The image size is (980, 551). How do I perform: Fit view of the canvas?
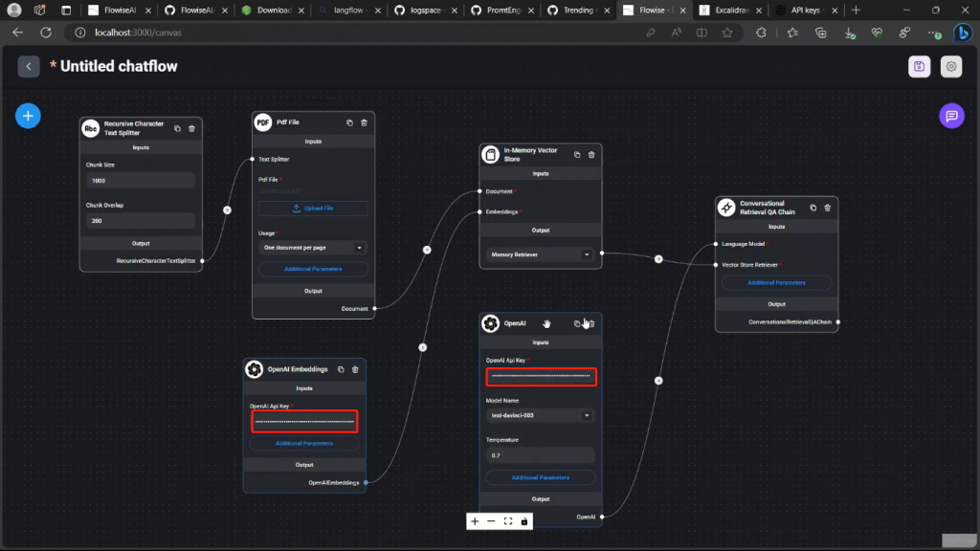click(508, 521)
